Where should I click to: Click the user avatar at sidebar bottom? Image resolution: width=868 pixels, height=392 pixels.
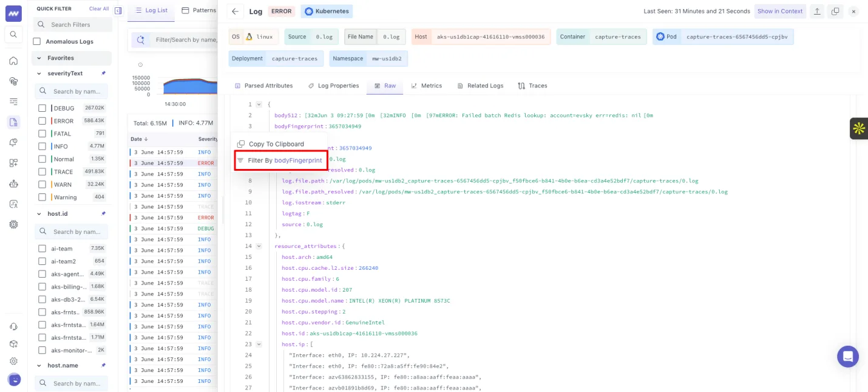[14, 380]
